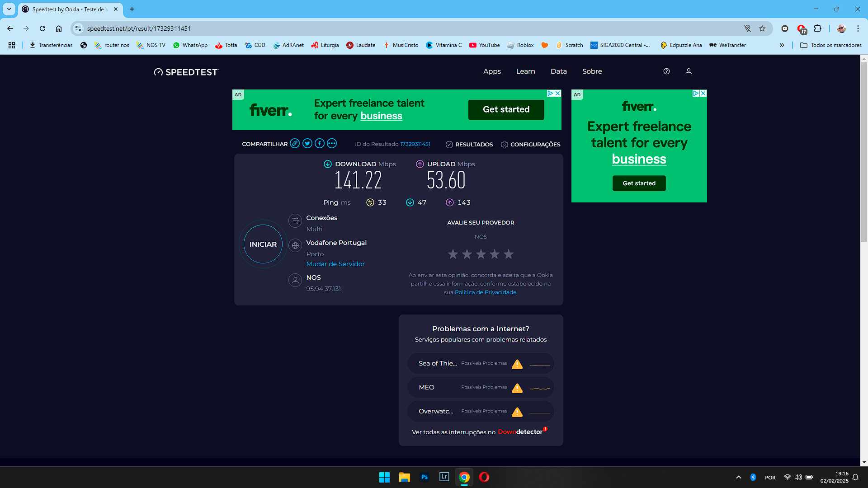Open Roblox bookmark
The image size is (868, 488).
point(520,45)
